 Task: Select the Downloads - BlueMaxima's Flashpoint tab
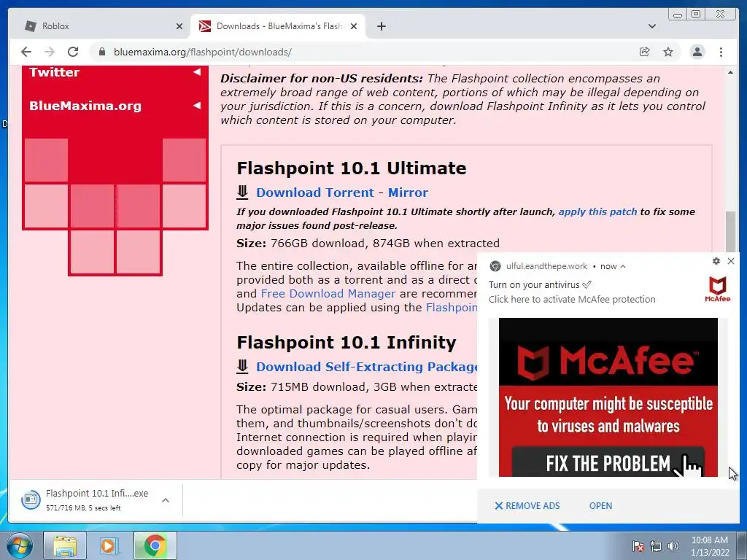pos(278,26)
